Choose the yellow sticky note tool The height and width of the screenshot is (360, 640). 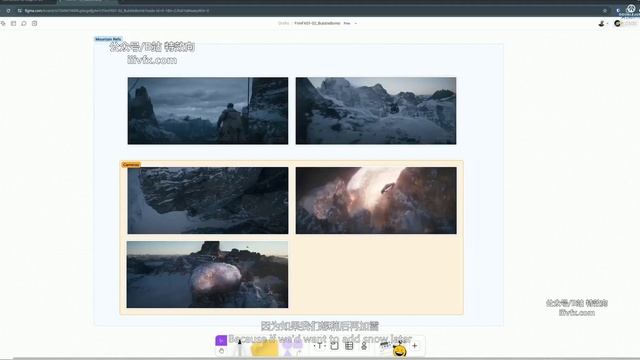264,348
